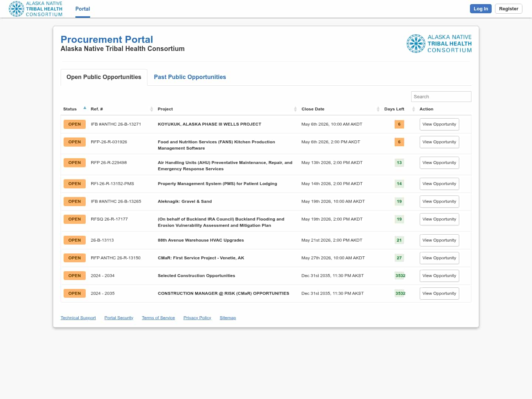Click OPEN status badge for RFP-26-R-031926
Image resolution: width=532 pixels, height=399 pixels.
click(x=75, y=142)
